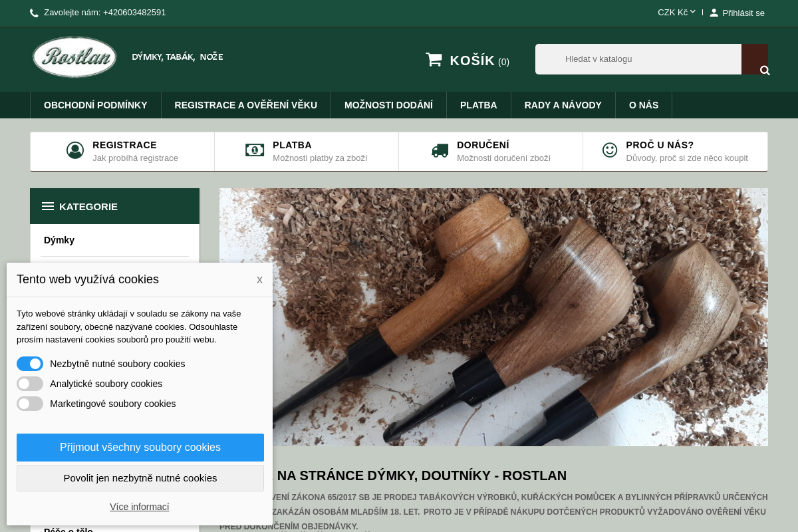Open the Rady a návody menu item

[563, 105]
